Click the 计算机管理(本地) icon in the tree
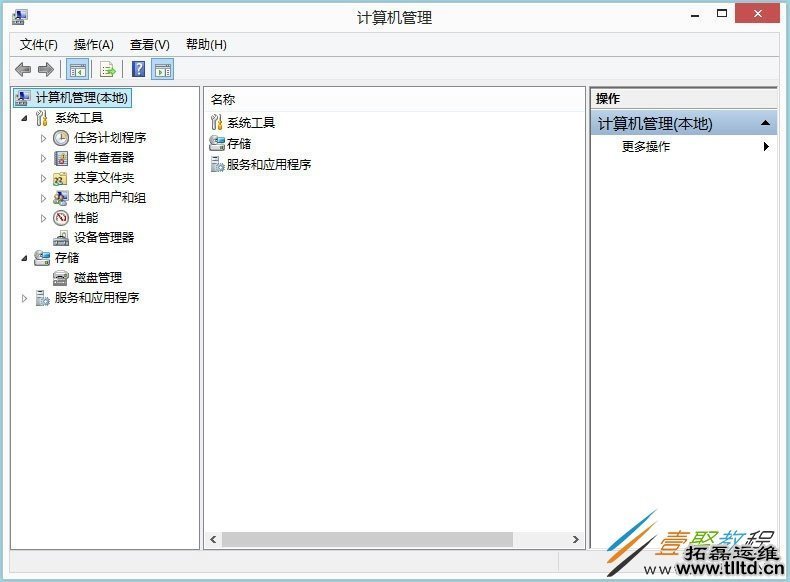The height and width of the screenshot is (582, 790). click(x=22, y=98)
